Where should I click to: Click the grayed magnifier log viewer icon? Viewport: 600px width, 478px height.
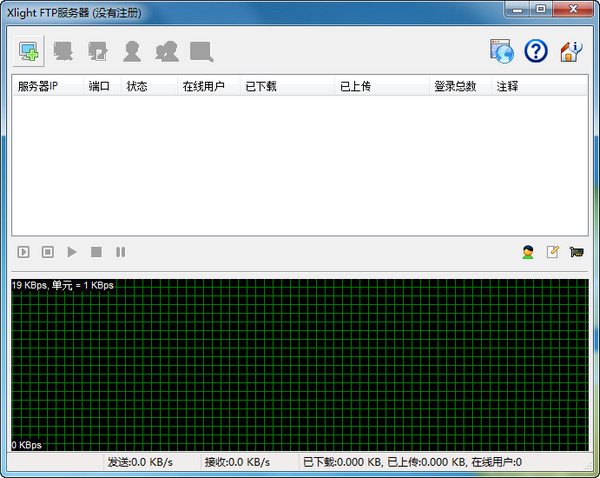(202, 52)
